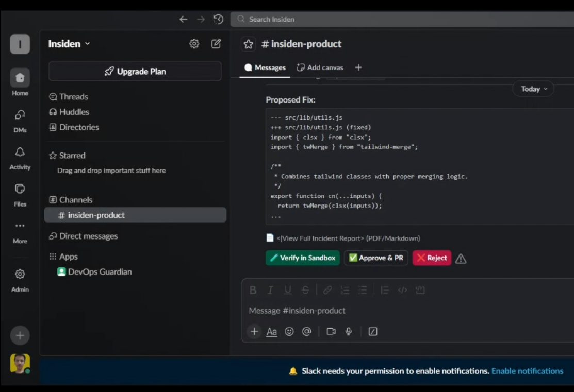Go forward with the right arrow
The image size is (574, 392).
coord(201,19)
